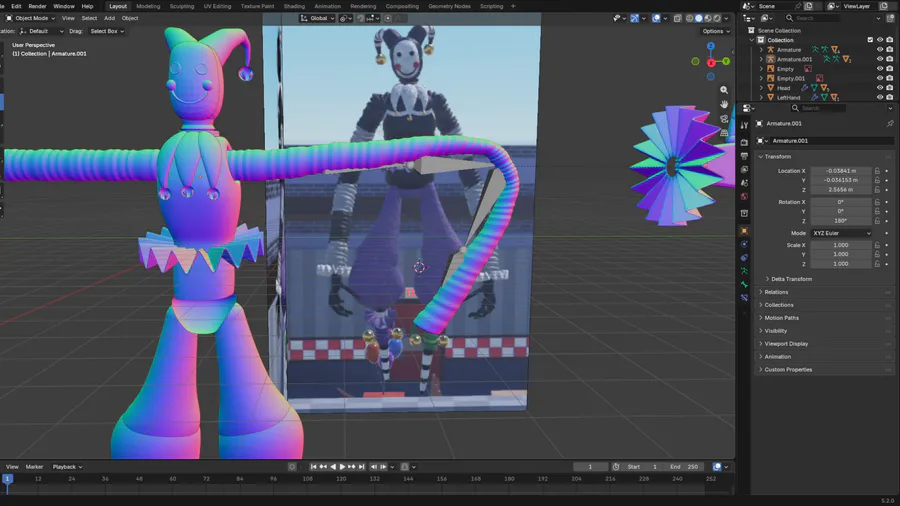Open the View Layer properties tab icon
This screenshot has width=900, height=506.
[744, 169]
